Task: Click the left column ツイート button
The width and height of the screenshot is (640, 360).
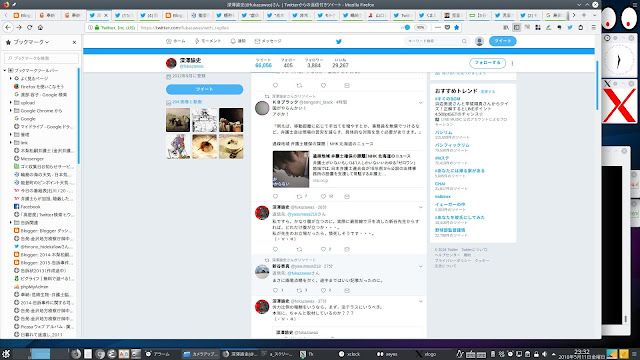Action: (x=204, y=89)
